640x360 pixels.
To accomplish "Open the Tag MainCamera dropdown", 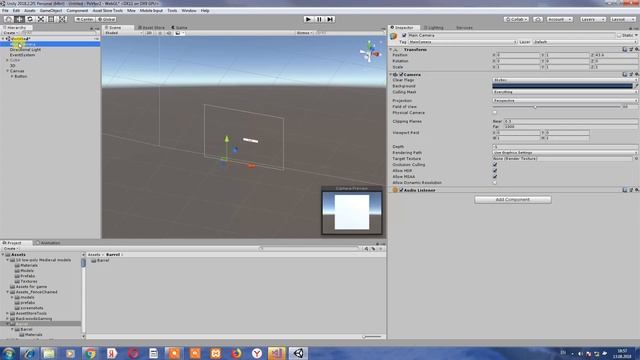I will point(462,42).
